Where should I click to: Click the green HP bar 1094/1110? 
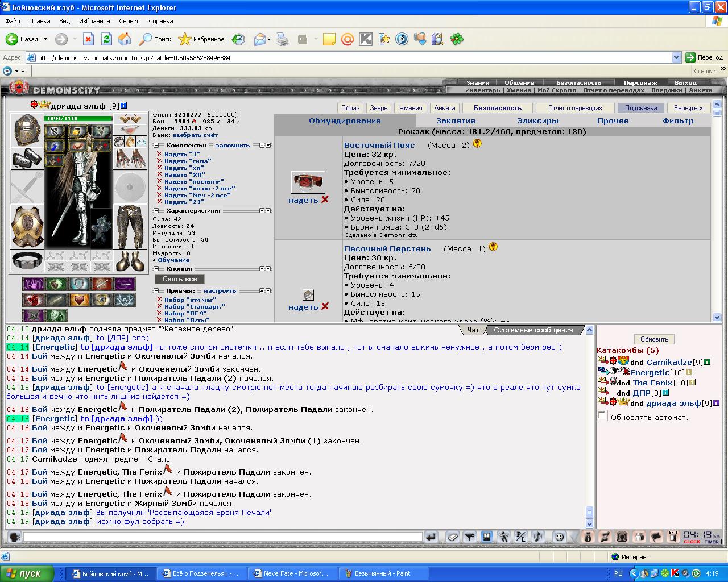click(78, 119)
